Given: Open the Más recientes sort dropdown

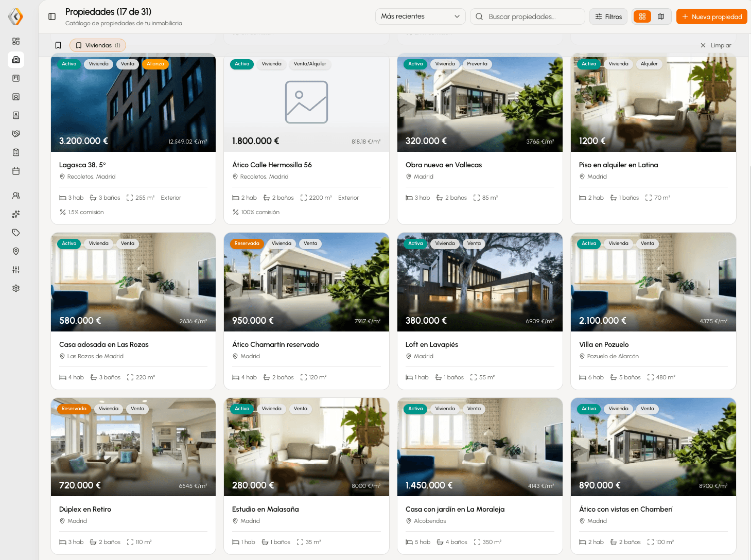Looking at the screenshot, I should (x=420, y=16).
